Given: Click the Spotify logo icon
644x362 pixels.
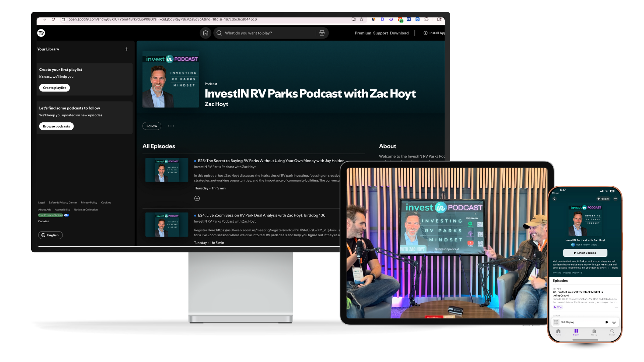Looking at the screenshot, I should pos(41,33).
